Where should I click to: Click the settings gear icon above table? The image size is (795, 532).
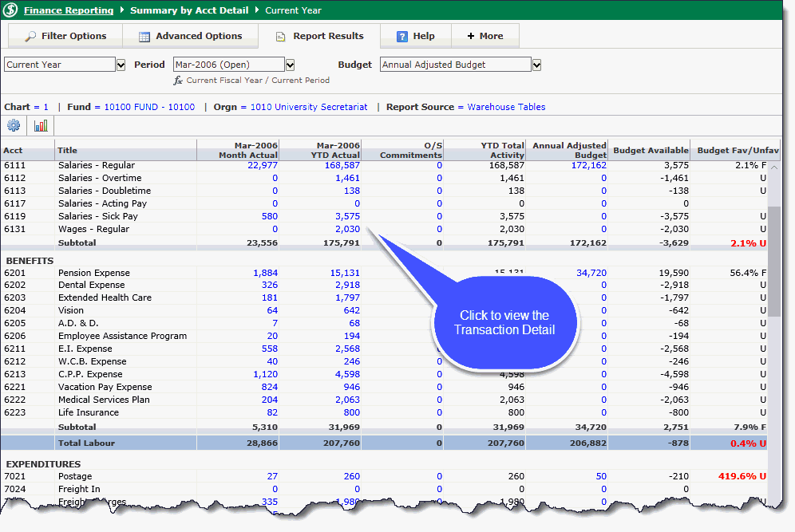click(14, 126)
